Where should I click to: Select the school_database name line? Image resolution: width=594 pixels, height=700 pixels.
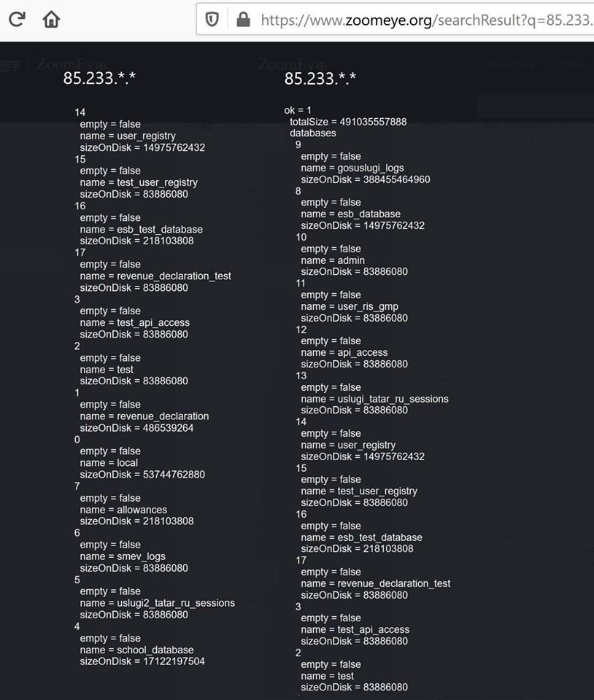(x=136, y=650)
